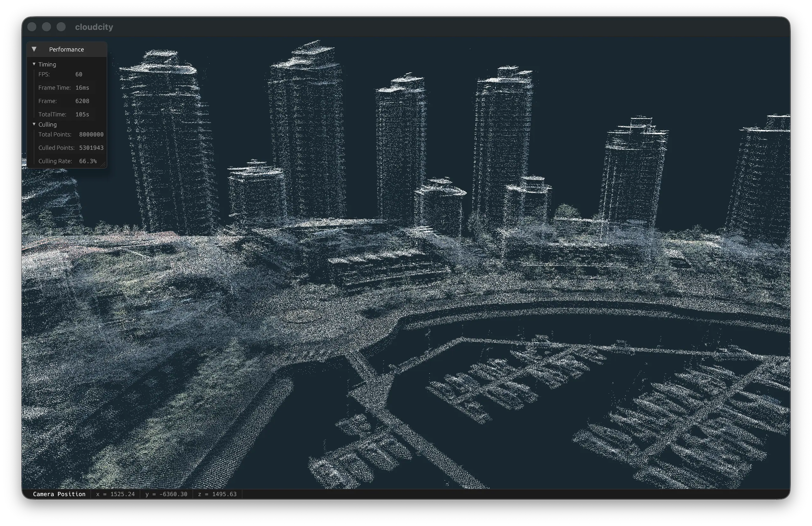Select the Timing tree header label
Viewport: 812px width, 526px height.
pyautogui.click(x=47, y=65)
